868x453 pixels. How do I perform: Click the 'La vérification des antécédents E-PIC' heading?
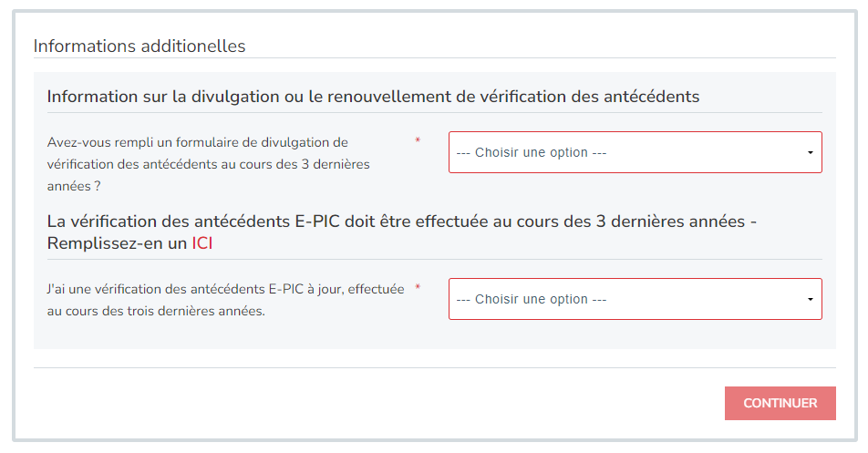(402, 232)
